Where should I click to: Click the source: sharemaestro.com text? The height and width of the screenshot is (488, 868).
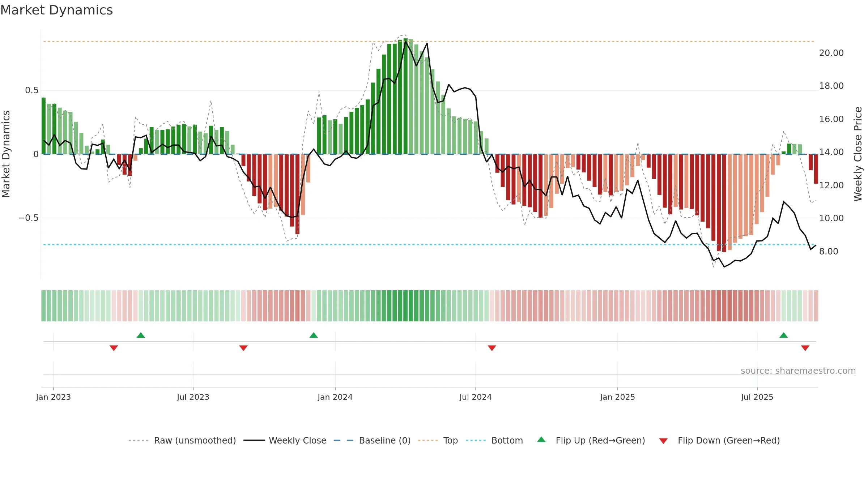798,371
